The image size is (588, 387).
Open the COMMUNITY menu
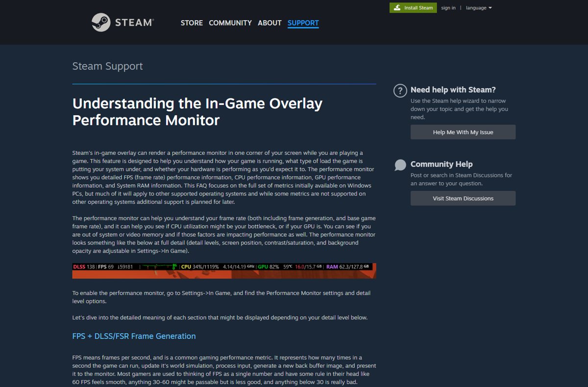(230, 23)
